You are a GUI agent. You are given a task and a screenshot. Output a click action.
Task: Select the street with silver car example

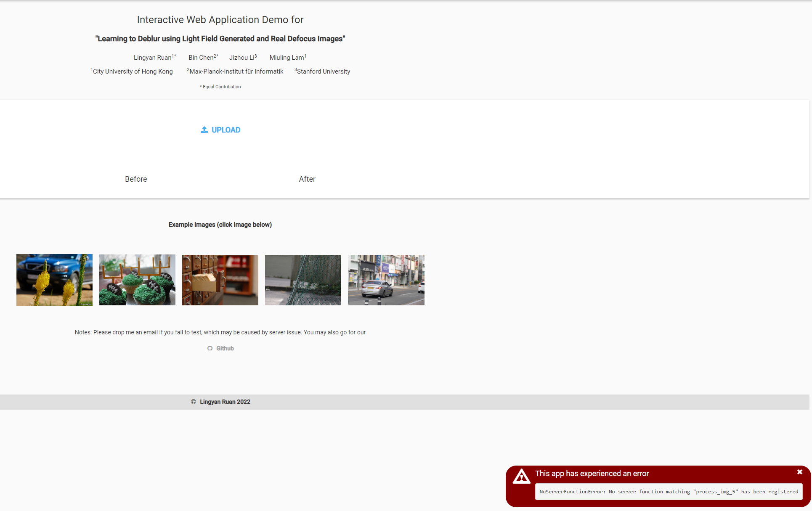click(386, 280)
